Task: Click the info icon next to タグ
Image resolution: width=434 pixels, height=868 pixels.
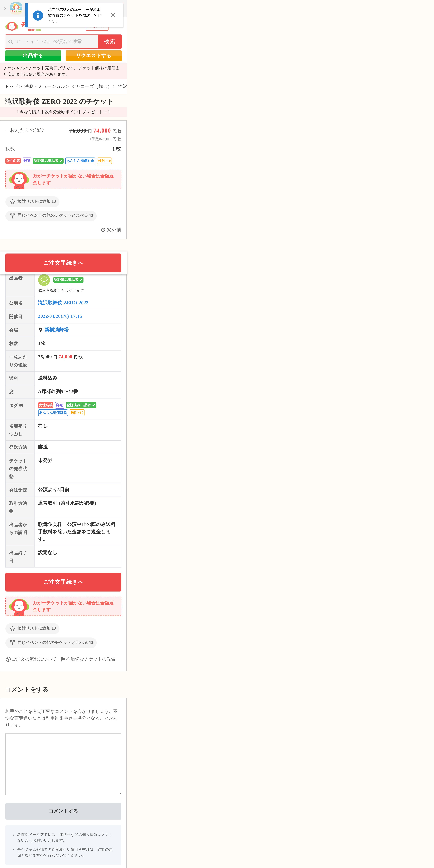Action: [21, 405]
